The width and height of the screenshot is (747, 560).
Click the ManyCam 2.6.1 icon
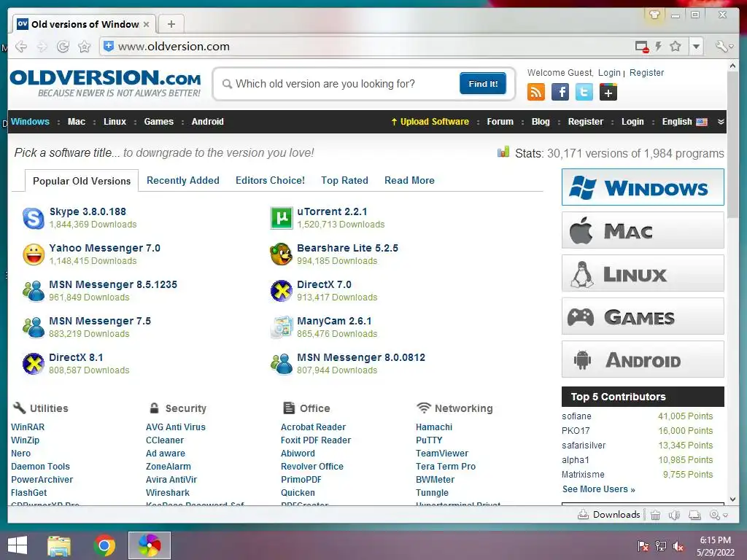281,327
